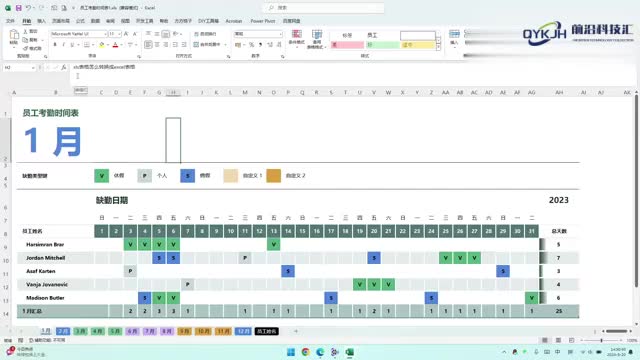Viewport: 640px width, 360px height.
Task: Expand the Merge and Center dropdown arrow
Action: [x=225, y=44]
